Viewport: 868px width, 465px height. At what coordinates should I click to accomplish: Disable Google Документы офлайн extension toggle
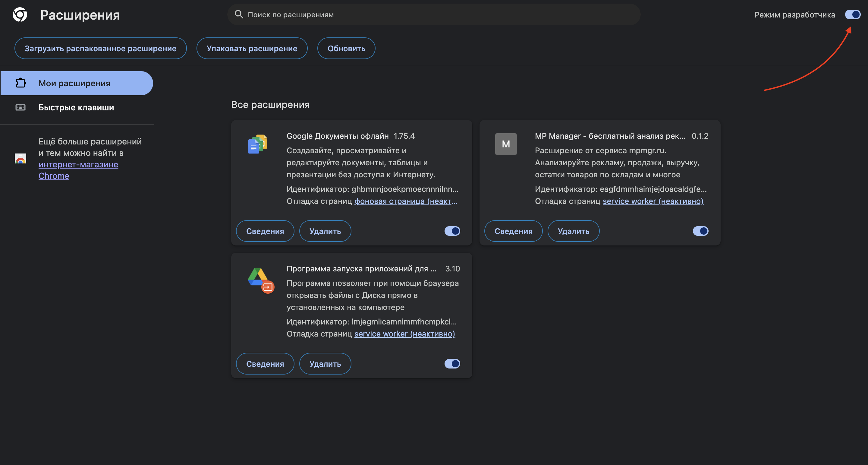(452, 231)
